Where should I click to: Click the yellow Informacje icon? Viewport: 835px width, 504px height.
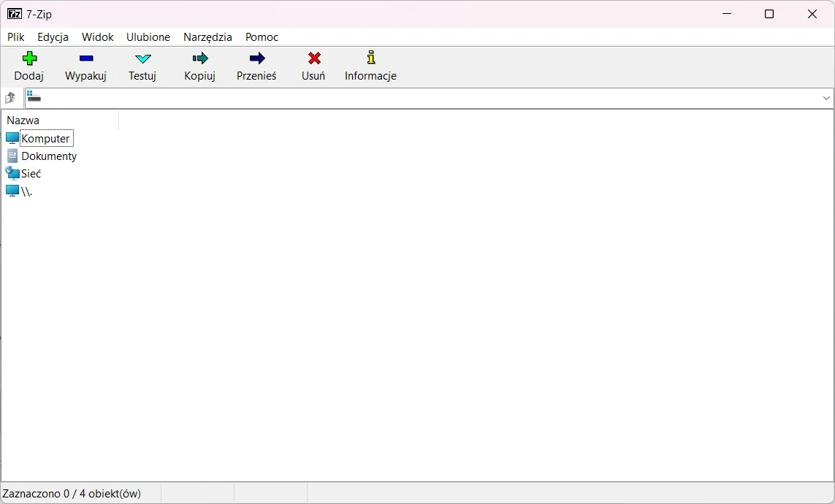click(x=371, y=58)
